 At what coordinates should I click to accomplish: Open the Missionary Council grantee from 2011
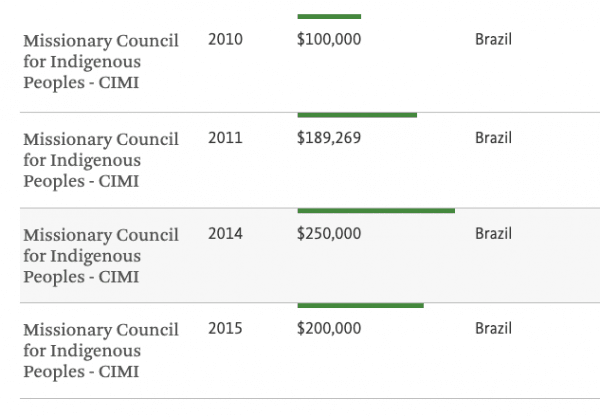(100, 160)
